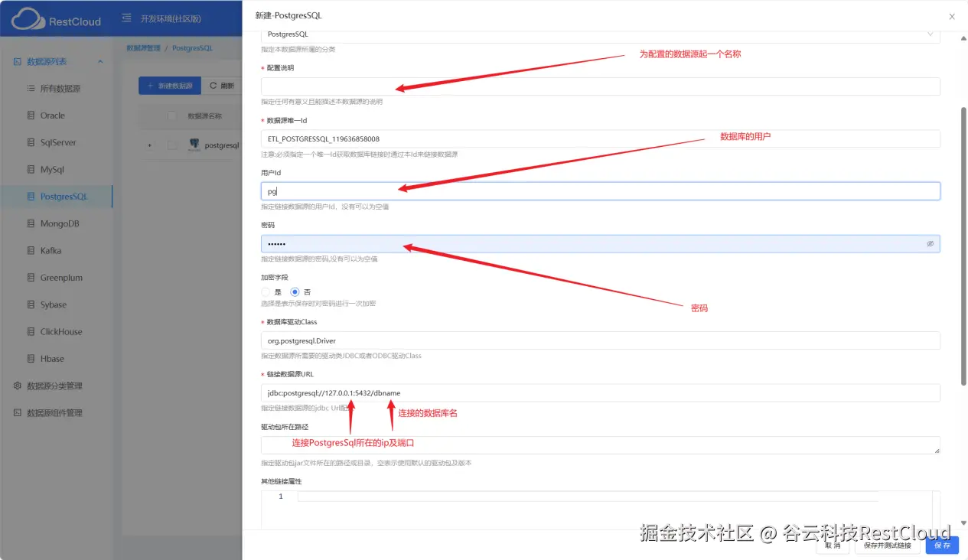
Task: Focus the 用户Id input containing pg
Action: point(601,191)
